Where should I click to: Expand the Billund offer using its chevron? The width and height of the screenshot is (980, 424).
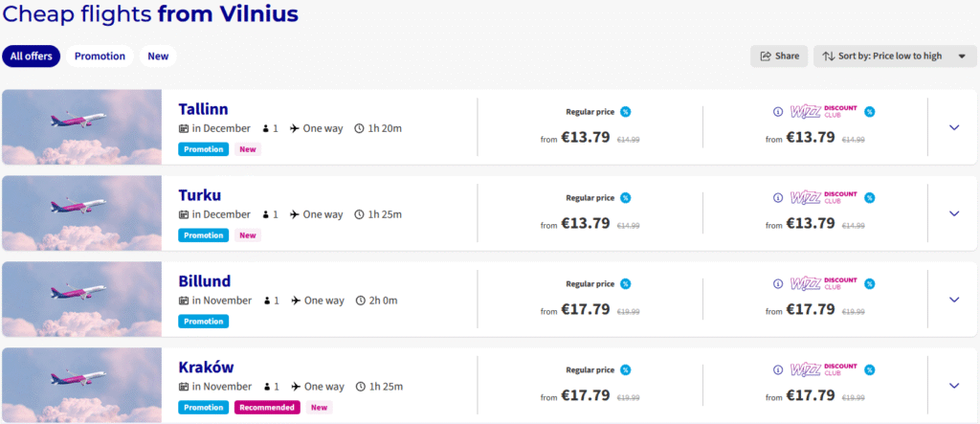tap(953, 300)
